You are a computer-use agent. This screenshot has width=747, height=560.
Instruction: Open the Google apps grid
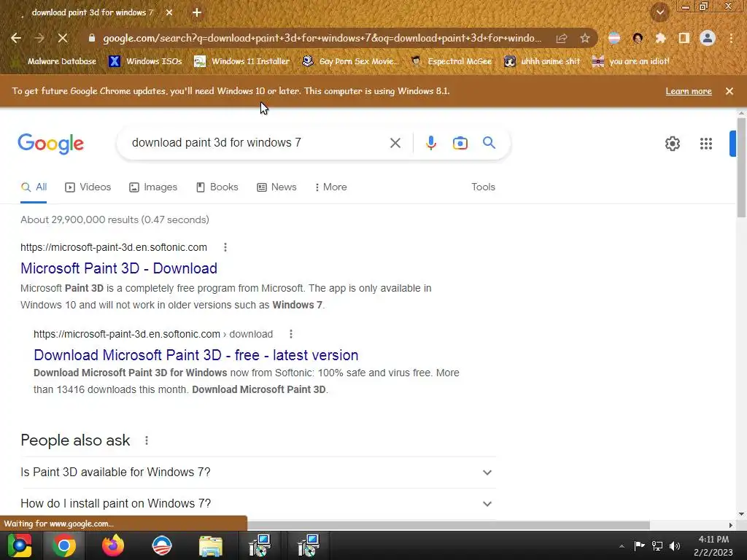[x=706, y=144]
